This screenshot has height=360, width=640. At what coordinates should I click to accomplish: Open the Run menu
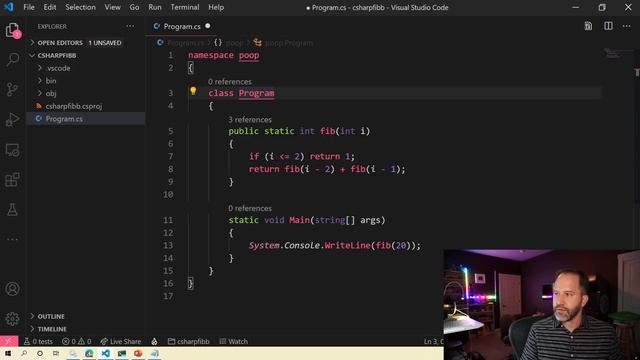point(155,7)
